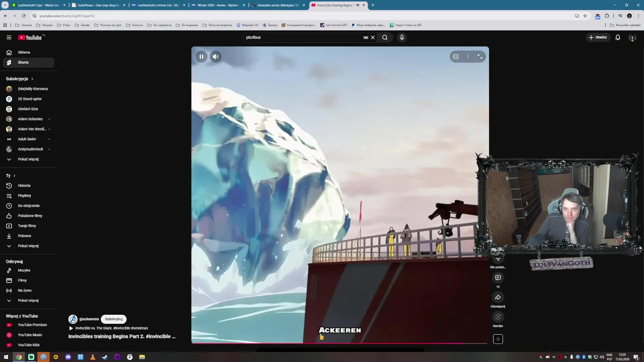
Task: Open VLC from the Windows taskbar
Action: click(93, 357)
